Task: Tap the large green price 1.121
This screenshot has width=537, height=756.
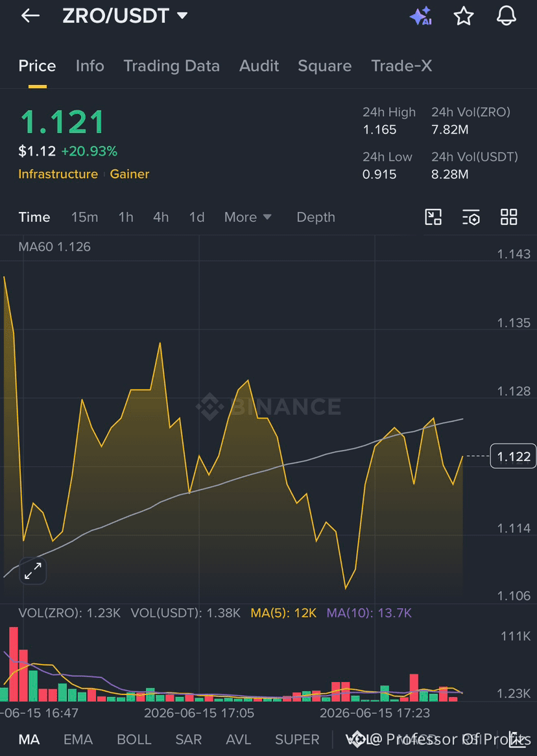Action: tap(62, 122)
